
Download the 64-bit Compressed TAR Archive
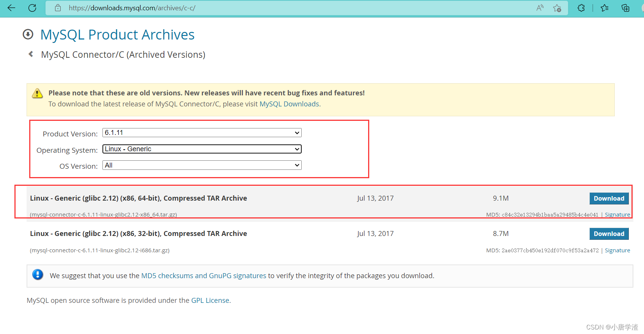(609, 198)
